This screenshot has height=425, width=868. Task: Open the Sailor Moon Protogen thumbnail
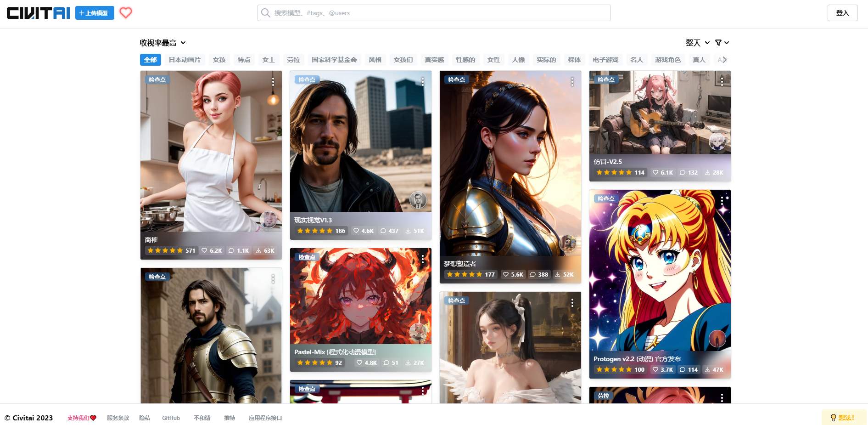point(660,270)
